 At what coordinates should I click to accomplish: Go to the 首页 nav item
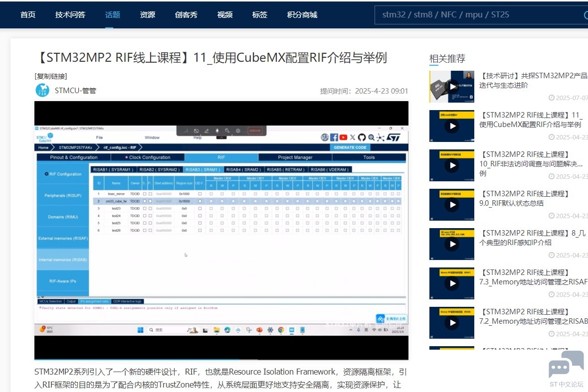[28, 14]
